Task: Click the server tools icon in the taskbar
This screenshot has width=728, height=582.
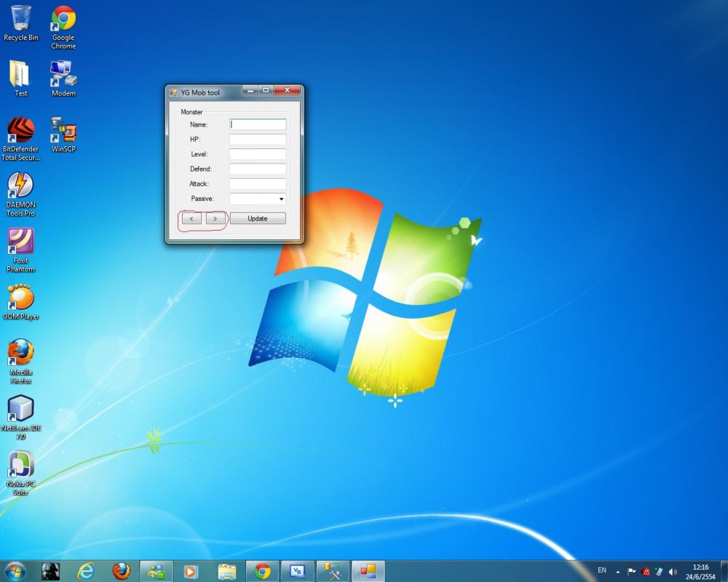Action: tap(333, 571)
